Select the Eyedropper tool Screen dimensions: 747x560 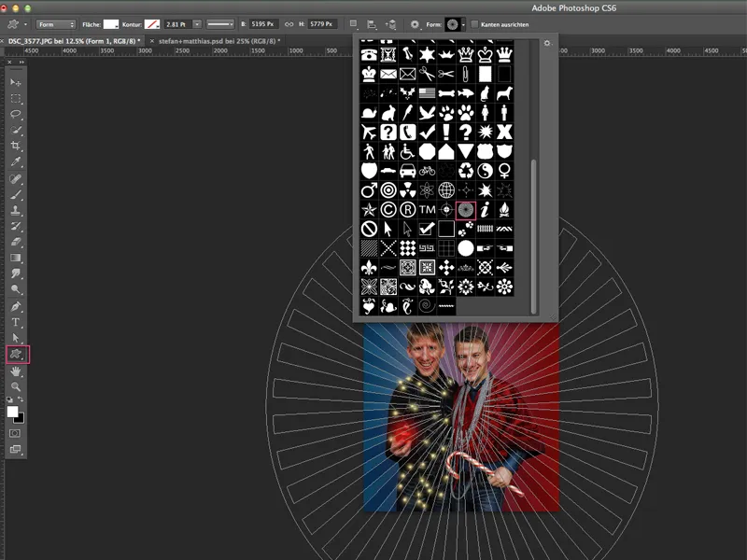coord(16,161)
